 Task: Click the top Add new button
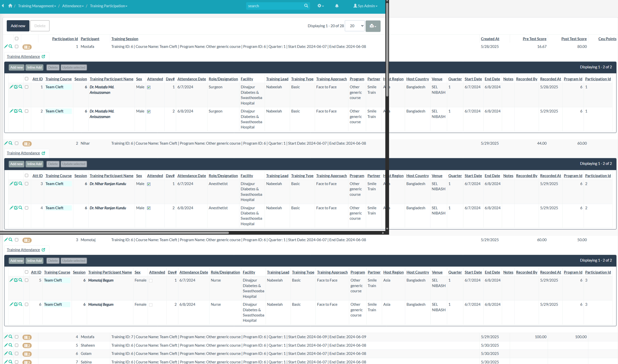click(18, 26)
